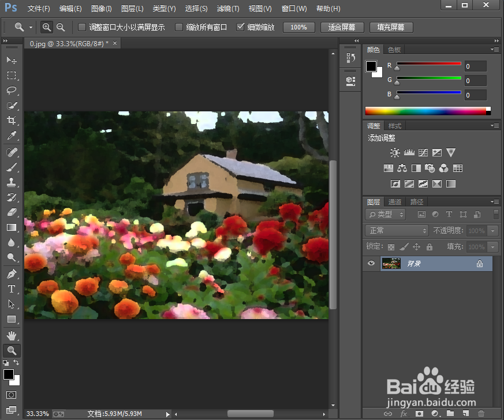Hide the Background layer eye
The image size is (504, 420).
tap(371, 263)
